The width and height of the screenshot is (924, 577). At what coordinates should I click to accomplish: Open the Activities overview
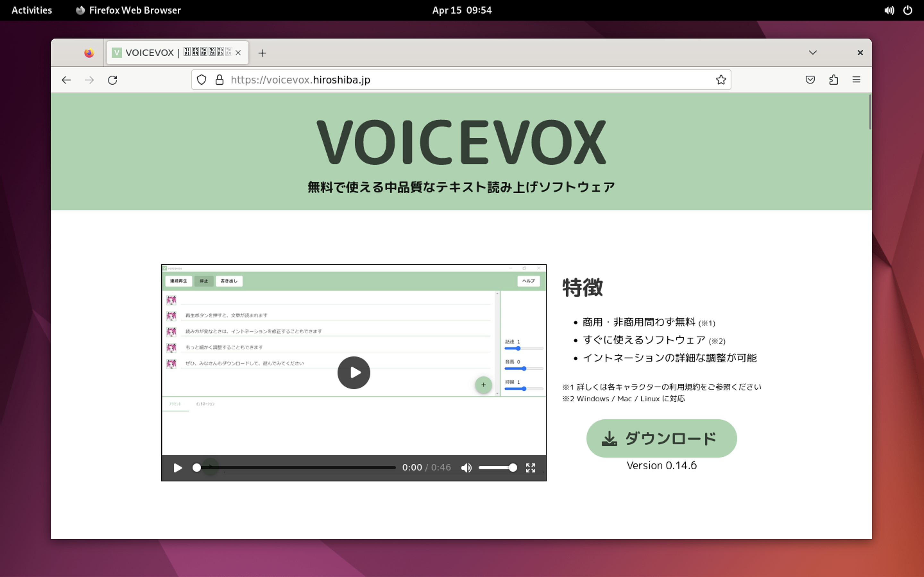click(31, 10)
